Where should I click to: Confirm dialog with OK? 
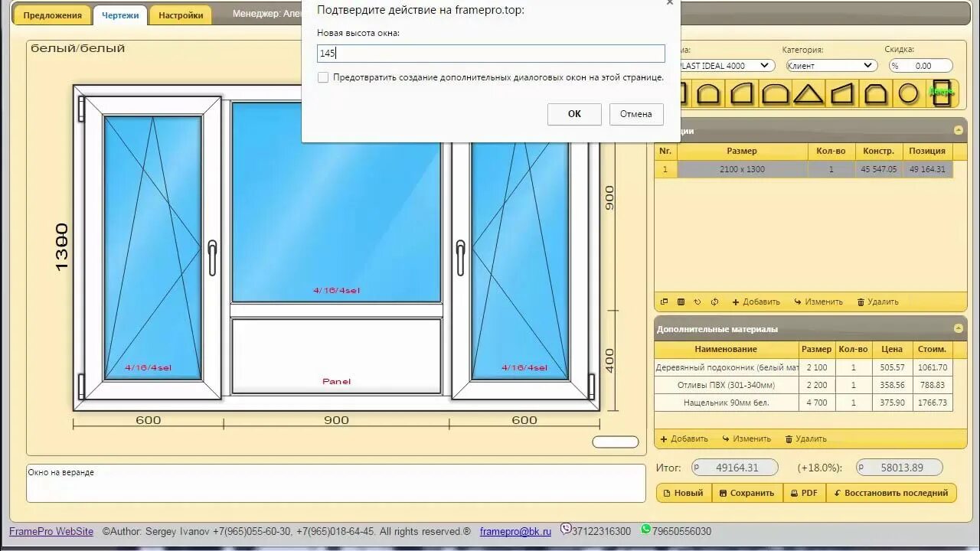click(574, 114)
